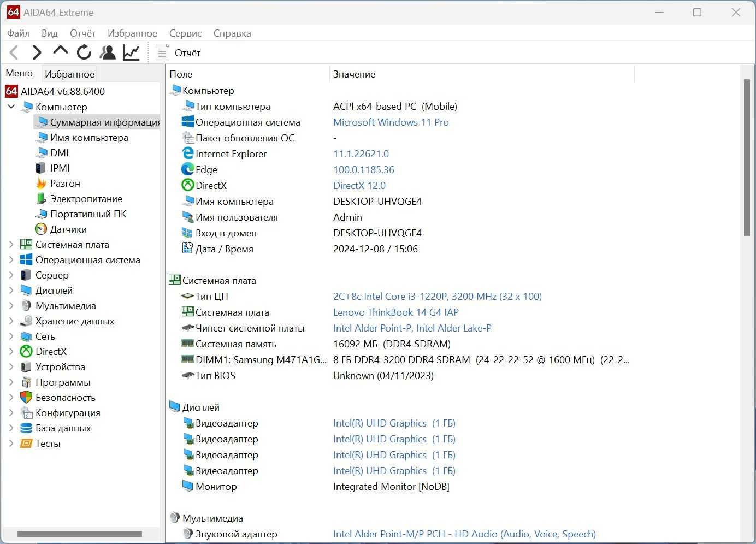Open the graph chart toolbar icon
756x544 pixels.
coord(131,52)
